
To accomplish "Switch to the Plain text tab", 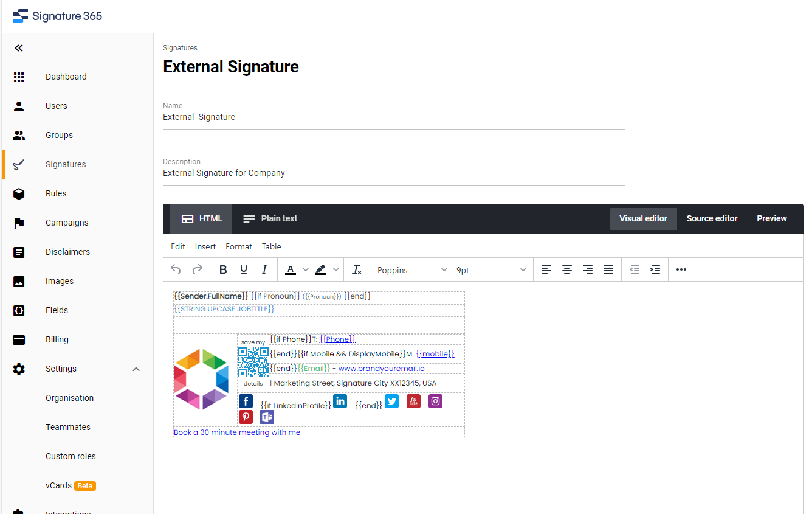I will [270, 218].
